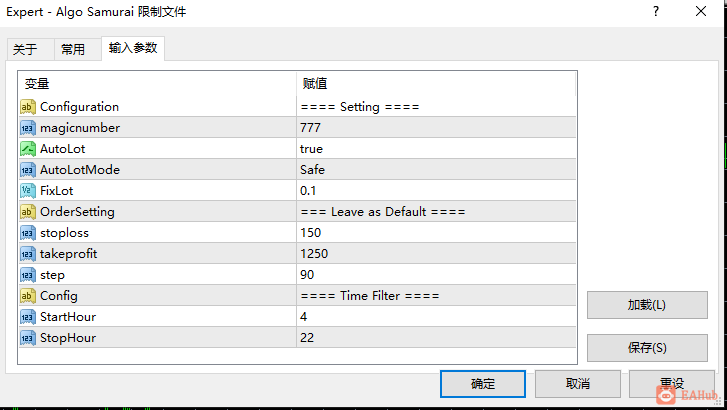Confirm with the 确定 button

483,384
